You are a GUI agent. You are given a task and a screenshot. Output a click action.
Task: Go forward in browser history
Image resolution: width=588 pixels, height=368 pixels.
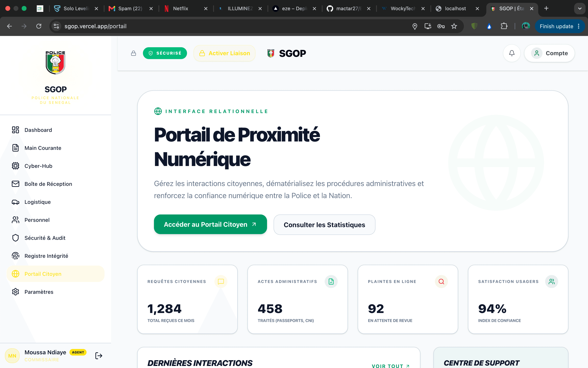pyautogui.click(x=24, y=26)
